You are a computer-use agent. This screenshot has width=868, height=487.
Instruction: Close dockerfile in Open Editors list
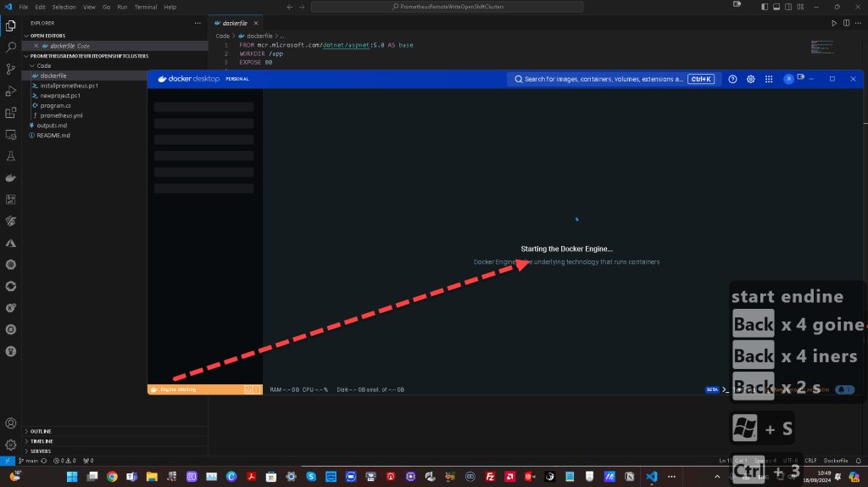coord(36,46)
